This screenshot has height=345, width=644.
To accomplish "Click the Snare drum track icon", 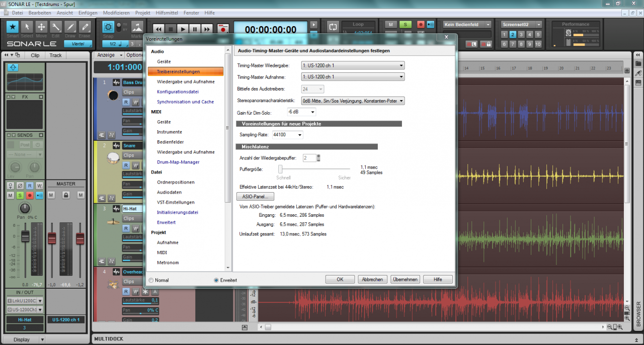I will (x=113, y=158).
